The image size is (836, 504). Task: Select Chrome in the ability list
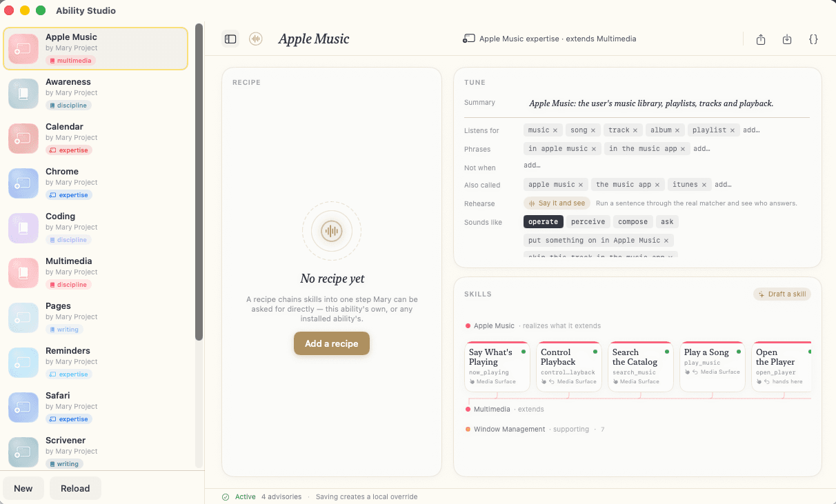(96, 183)
